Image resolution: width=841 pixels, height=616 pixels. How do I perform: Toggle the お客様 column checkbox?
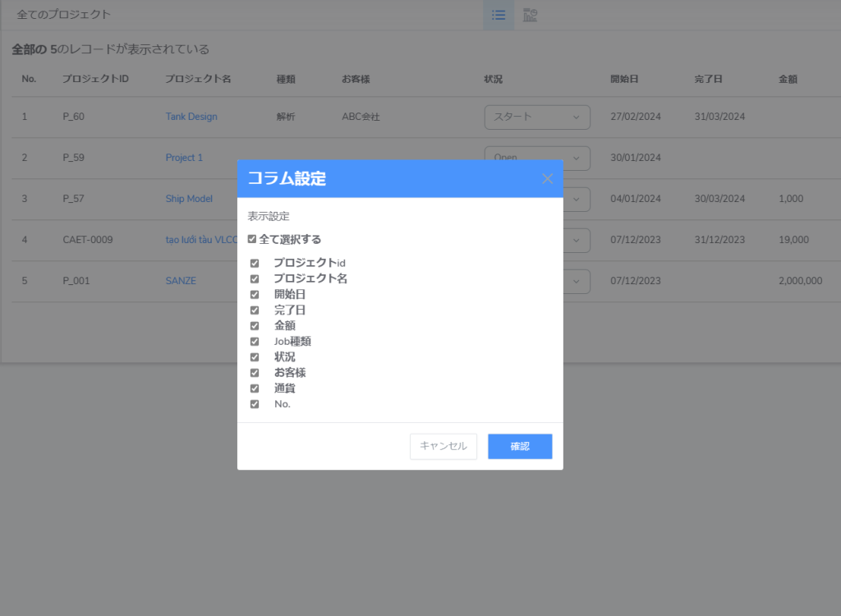[x=255, y=372]
